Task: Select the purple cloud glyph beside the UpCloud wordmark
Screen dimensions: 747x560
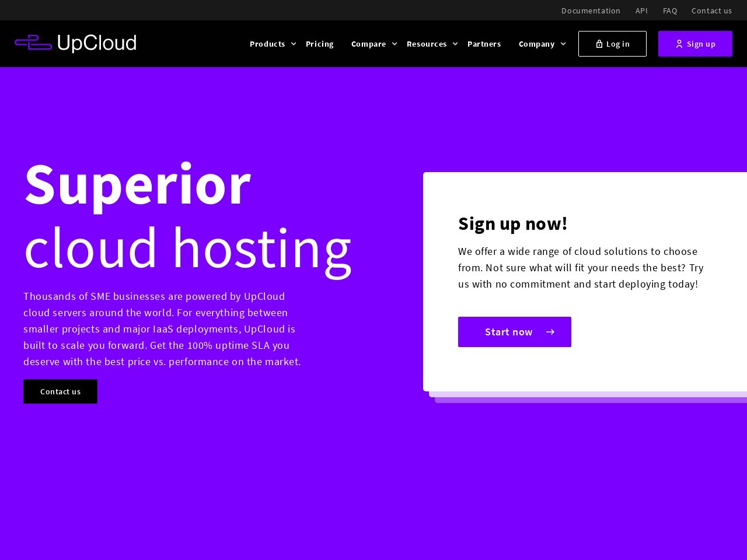Action: [x=33, y=43]
